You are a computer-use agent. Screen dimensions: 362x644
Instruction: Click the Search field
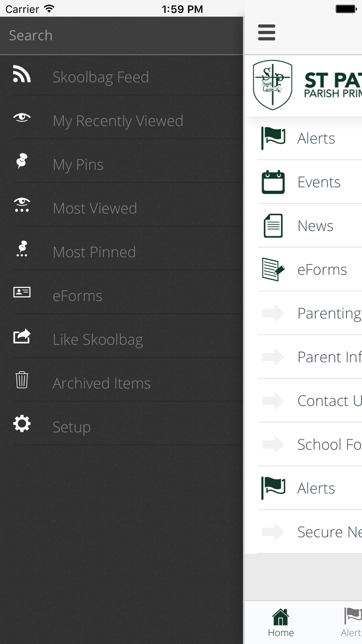click(x=122, y=35)
